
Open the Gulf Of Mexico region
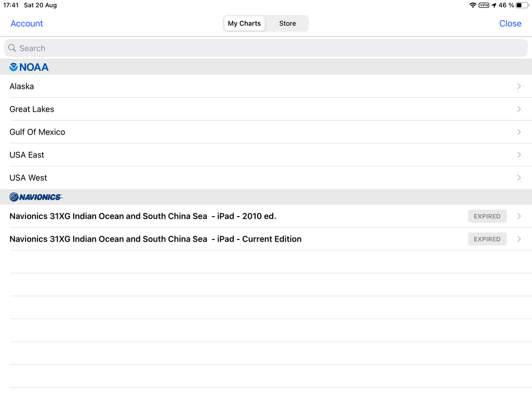pyautogui.click(x=266, y=132)
